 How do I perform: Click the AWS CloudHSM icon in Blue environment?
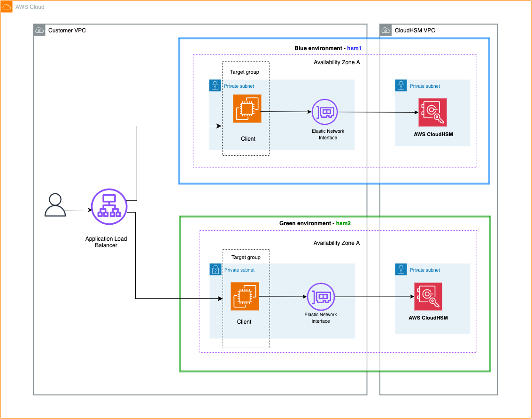coord(432,112)
